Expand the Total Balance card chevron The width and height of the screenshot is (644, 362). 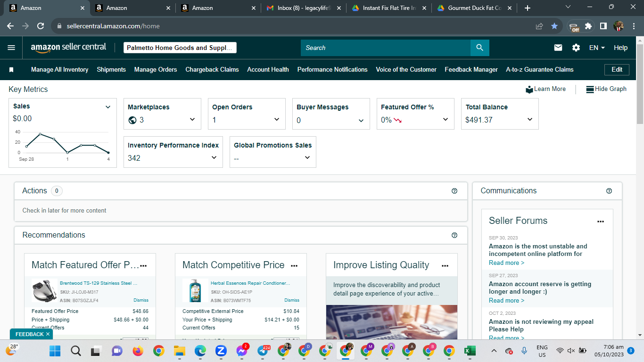(x=530, y=120)
